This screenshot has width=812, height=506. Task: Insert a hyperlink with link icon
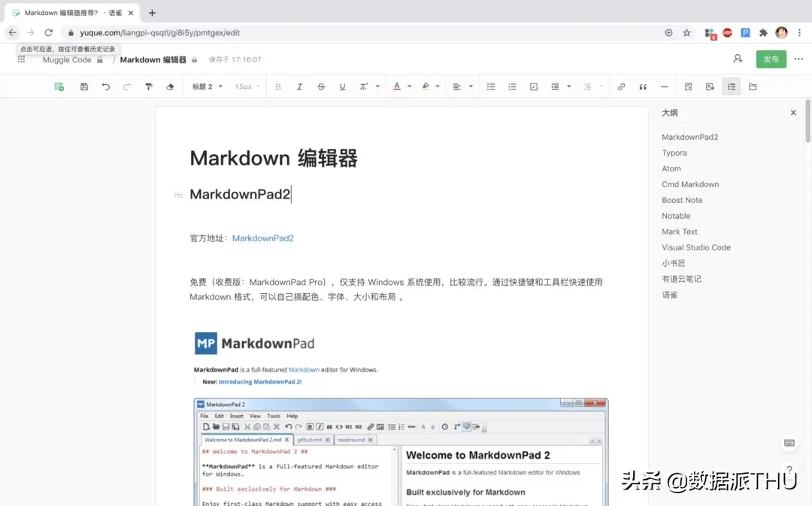622,86
